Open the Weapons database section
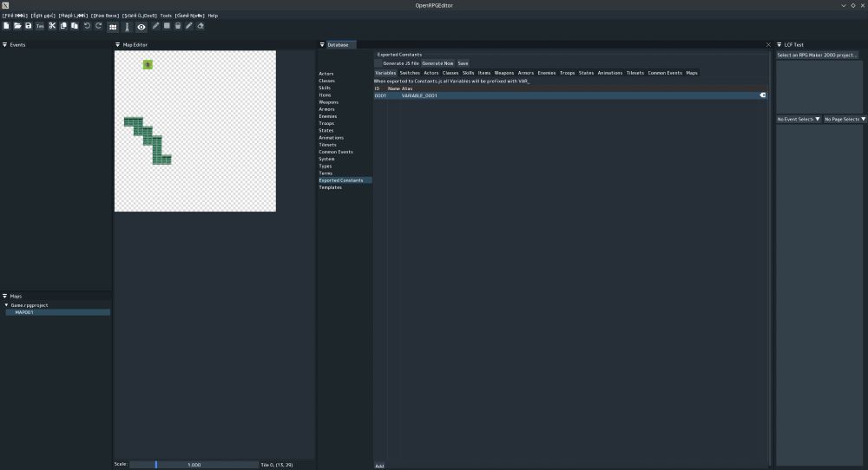The height and width of the screenshot is (470, 868). pyautogui.click(x=328, y=102)
